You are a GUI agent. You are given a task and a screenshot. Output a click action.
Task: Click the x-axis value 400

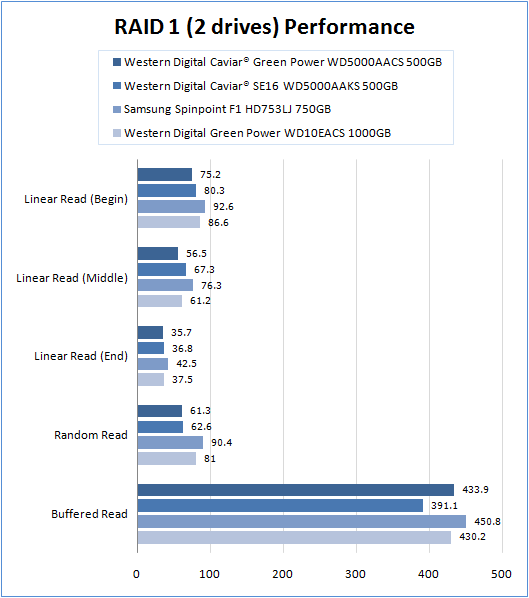click(x=428, y=574)
